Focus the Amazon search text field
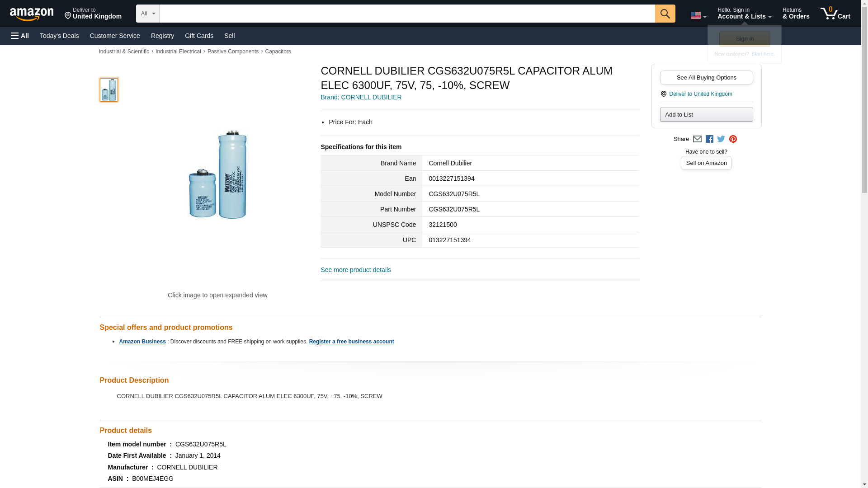868x488 pixels. (407, 14)
